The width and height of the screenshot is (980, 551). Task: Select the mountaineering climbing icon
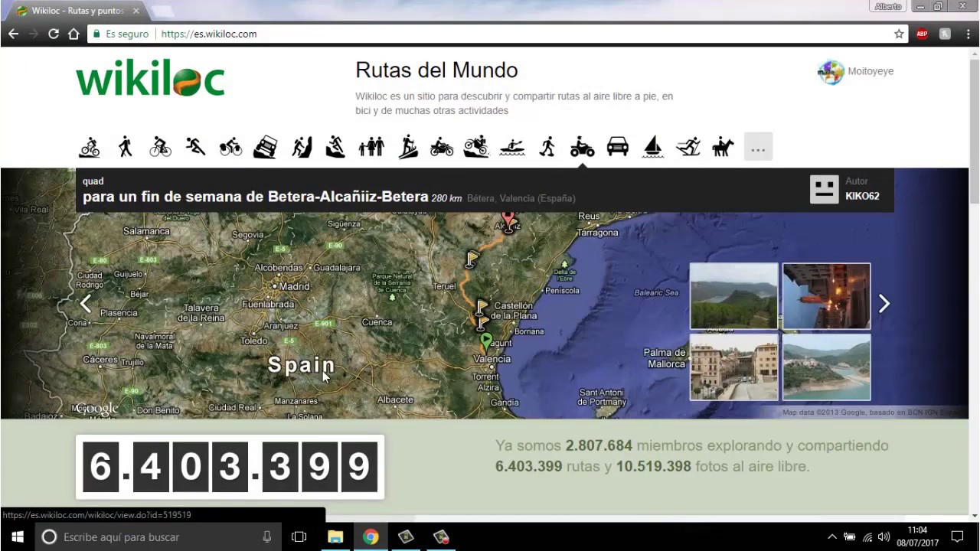(301, 146)
